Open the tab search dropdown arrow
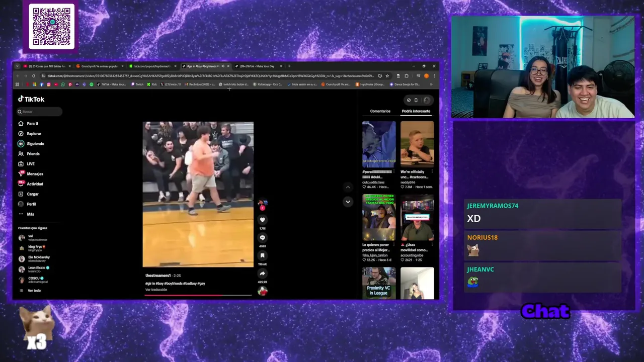The image size is (644, 362). 18,66
